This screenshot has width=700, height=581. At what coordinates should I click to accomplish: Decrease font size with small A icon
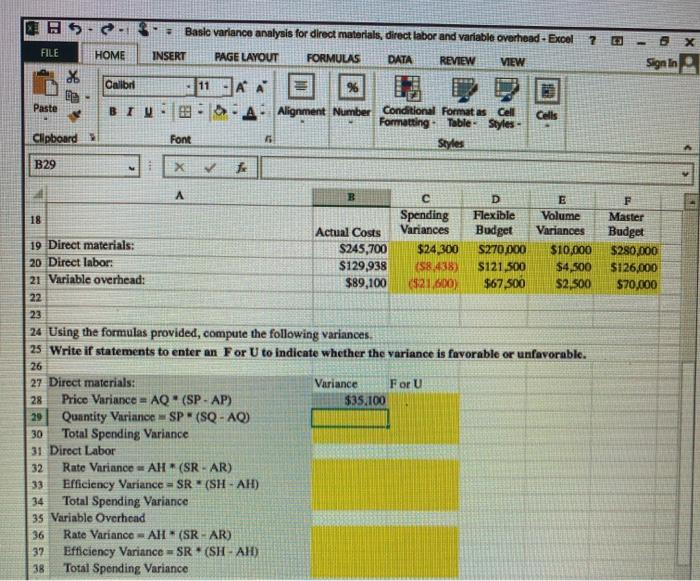(x=262, y=87)
